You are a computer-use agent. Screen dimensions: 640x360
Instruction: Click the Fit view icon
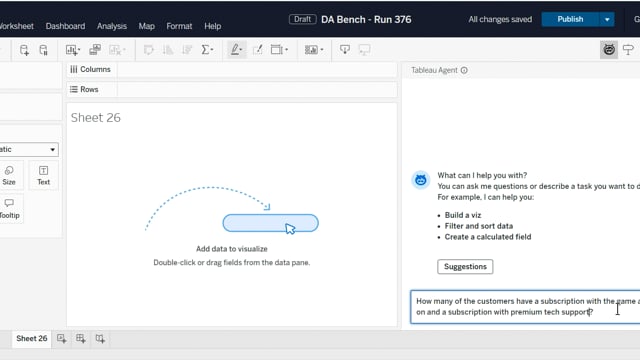coord(276,50)
